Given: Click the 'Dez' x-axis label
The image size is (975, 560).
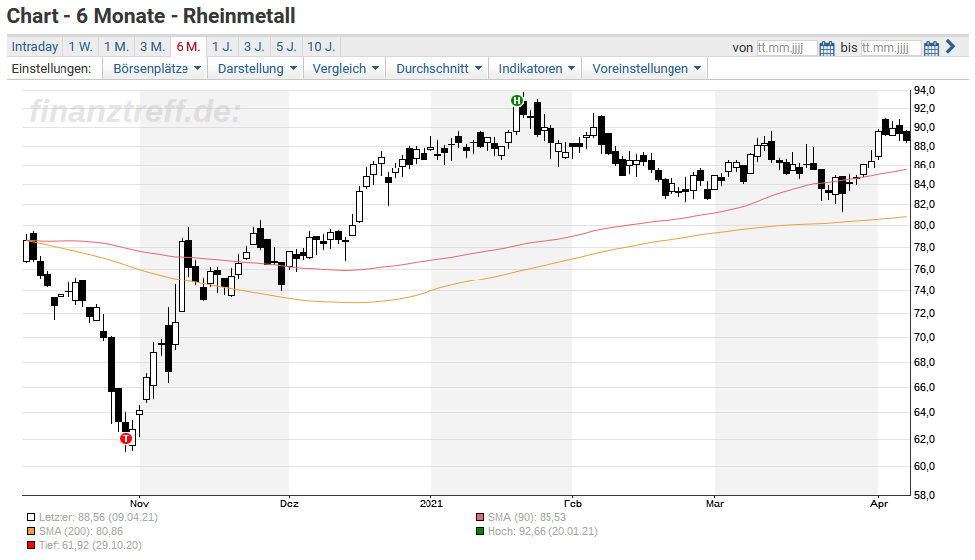Looking at the screenshot, I should coord(289,504).
